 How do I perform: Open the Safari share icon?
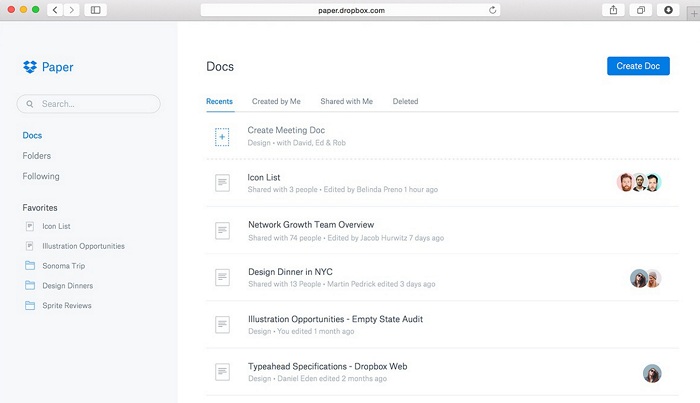coord(613,10)
